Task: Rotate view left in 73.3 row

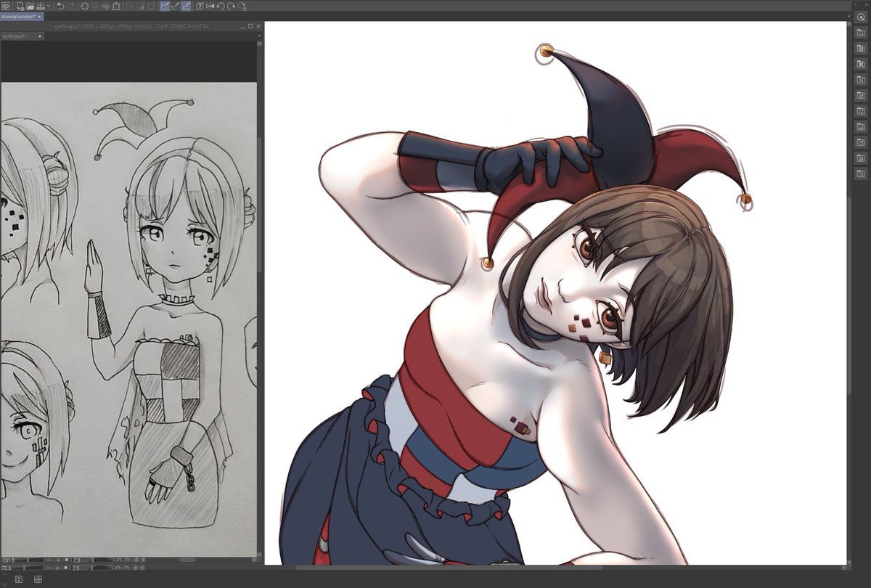Action: click(118, 568)
